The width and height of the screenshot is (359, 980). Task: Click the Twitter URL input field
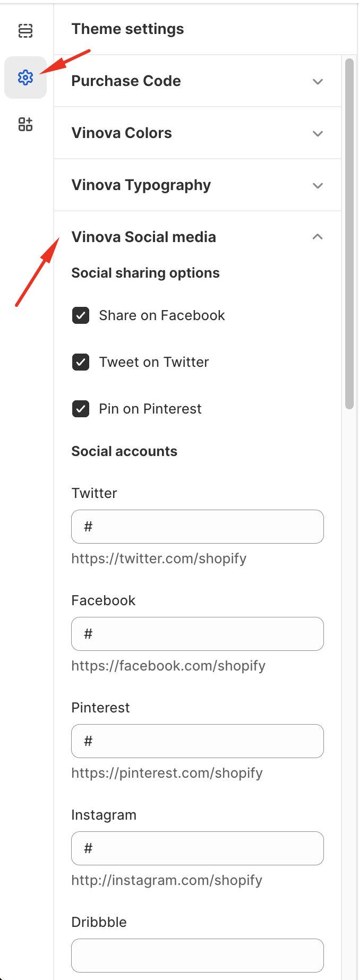(198, 527)
